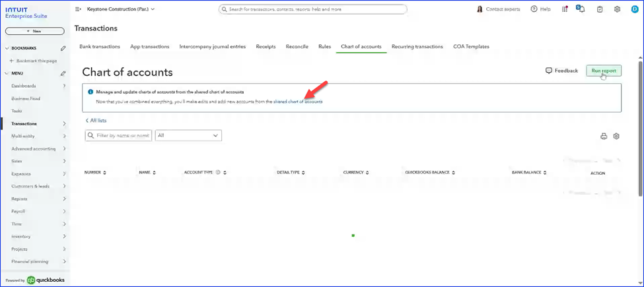Collapse the Menu section

7,73
